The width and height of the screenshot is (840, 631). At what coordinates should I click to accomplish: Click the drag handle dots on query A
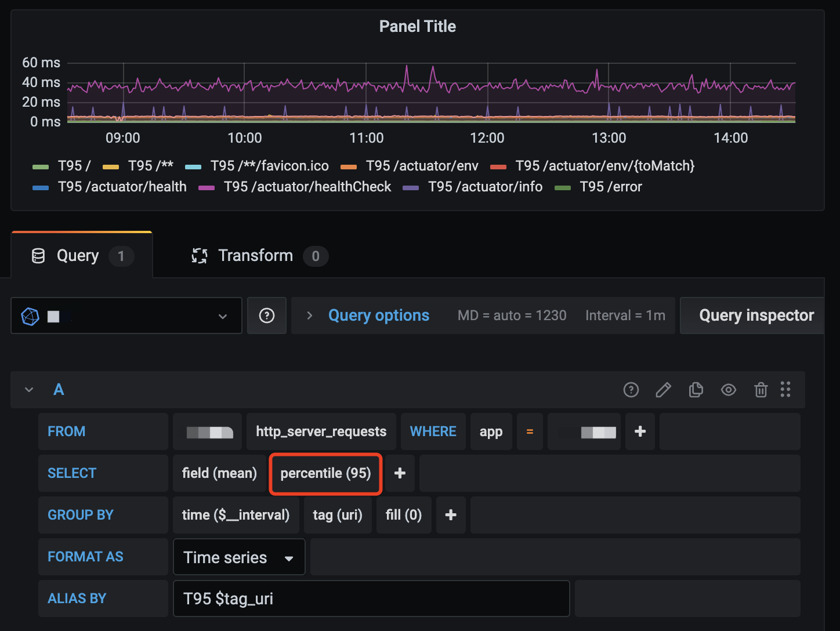click(786, 390)
